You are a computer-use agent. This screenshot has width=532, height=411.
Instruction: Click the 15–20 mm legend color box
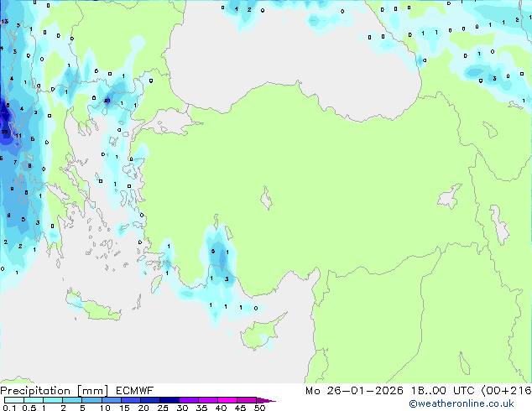(131, 400)
